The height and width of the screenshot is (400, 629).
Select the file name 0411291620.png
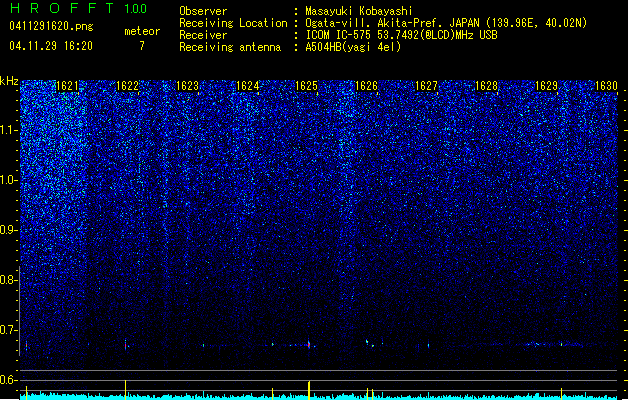[51, 26]
